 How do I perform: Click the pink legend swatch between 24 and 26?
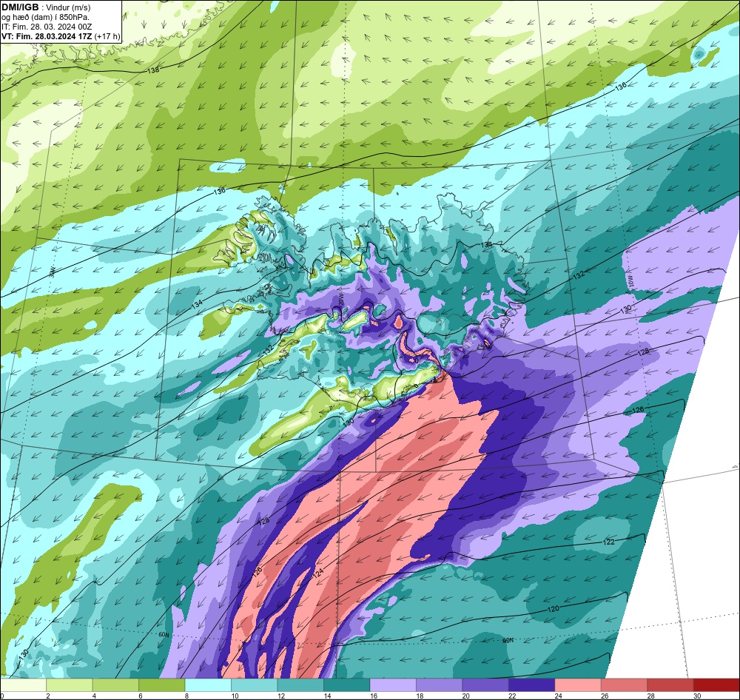click(578, 685)
